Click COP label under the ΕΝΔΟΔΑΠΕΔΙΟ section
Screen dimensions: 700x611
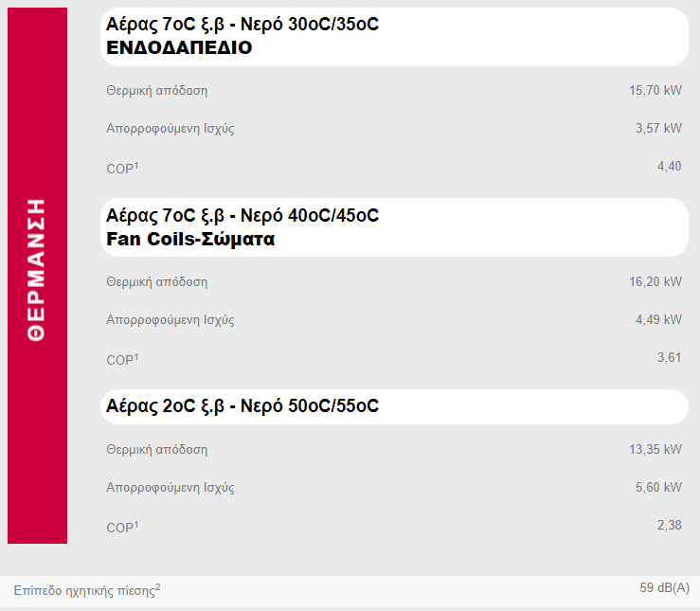tap(121, 168)
